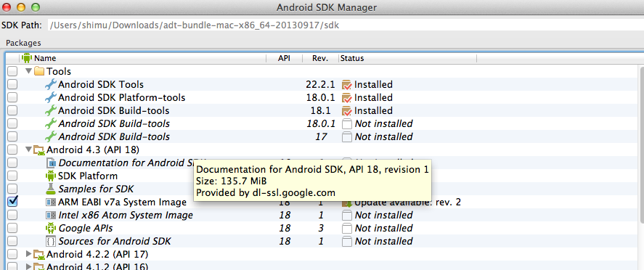This screenshot has height=270, width=644.
Task: Click the Samples for SDK flask icon
Action: 51,189
